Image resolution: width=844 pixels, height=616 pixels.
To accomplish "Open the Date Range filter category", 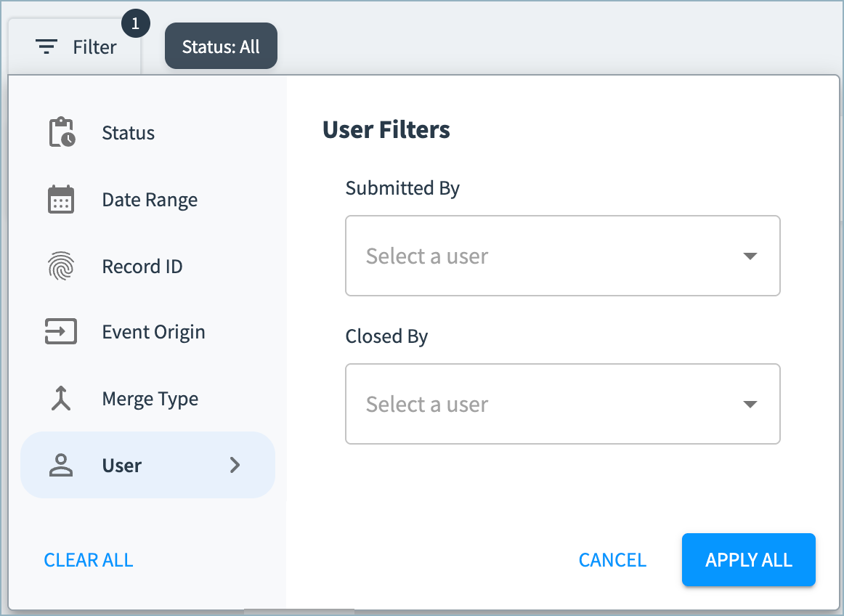I will [x=150, y=200].
